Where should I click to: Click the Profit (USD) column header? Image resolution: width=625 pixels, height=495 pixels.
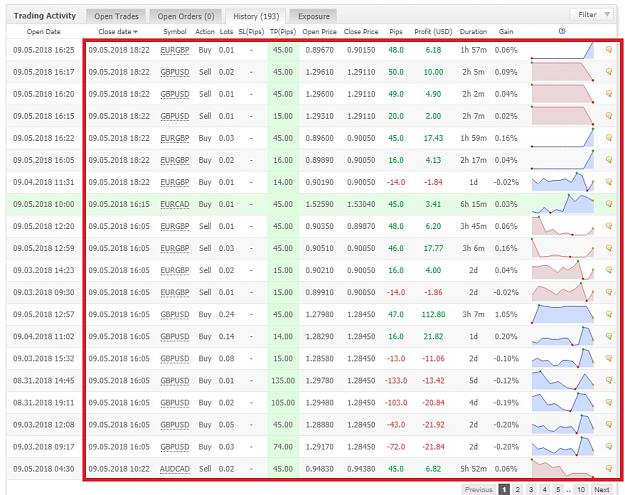(433, 31)
